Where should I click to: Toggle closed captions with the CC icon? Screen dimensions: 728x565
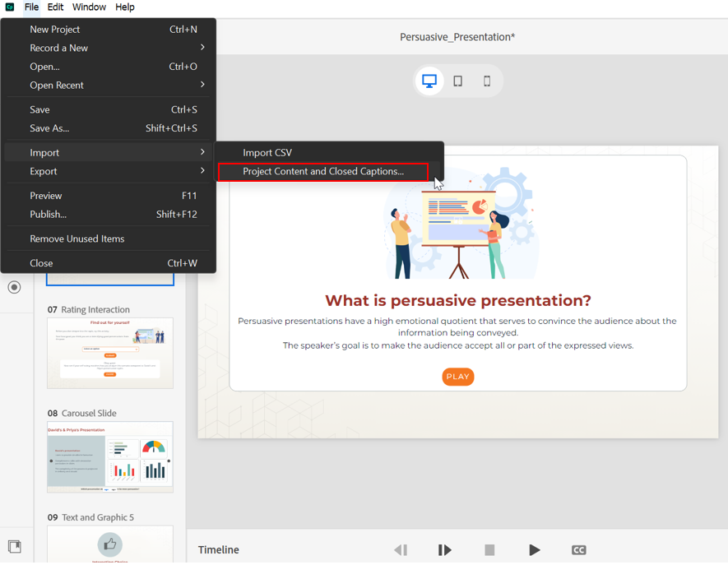579,549
